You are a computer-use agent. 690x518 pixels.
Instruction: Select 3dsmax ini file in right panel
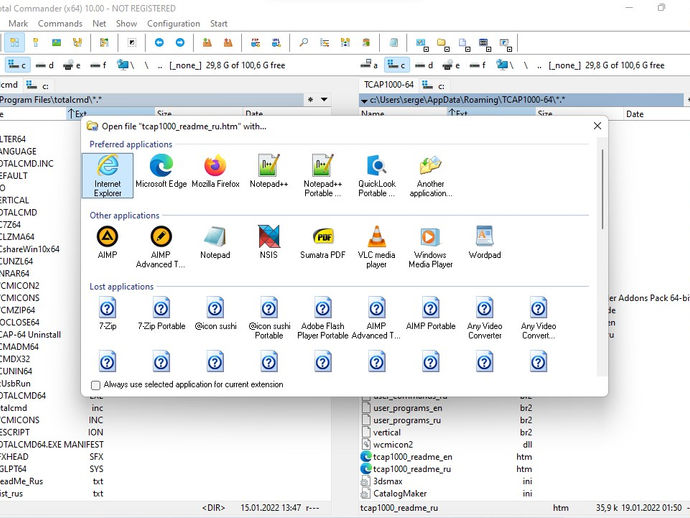(x=388, y=481)
